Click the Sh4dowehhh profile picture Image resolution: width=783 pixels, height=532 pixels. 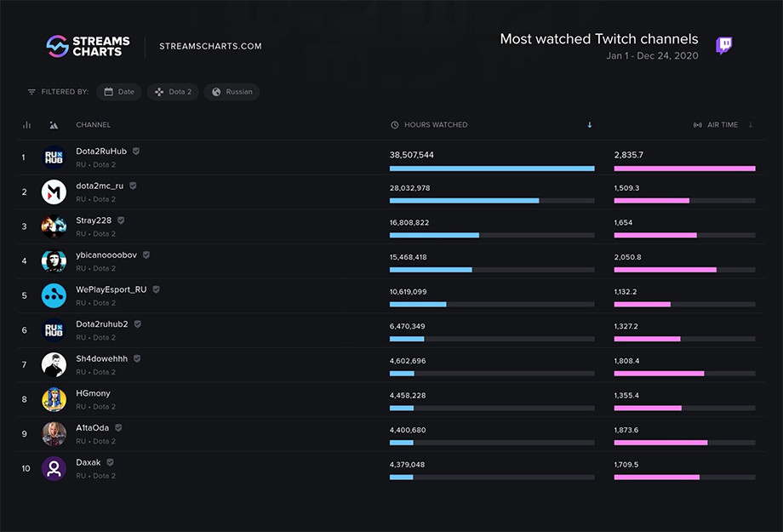[54, 364]
